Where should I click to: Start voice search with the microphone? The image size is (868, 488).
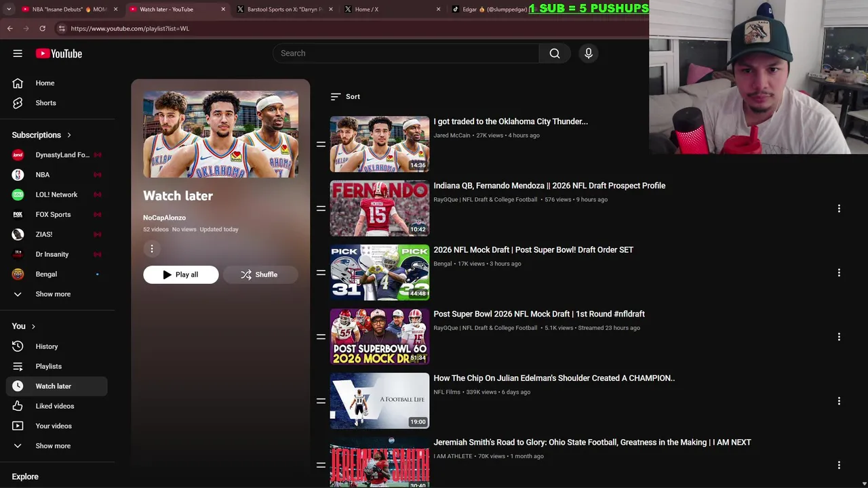(589, 54)
